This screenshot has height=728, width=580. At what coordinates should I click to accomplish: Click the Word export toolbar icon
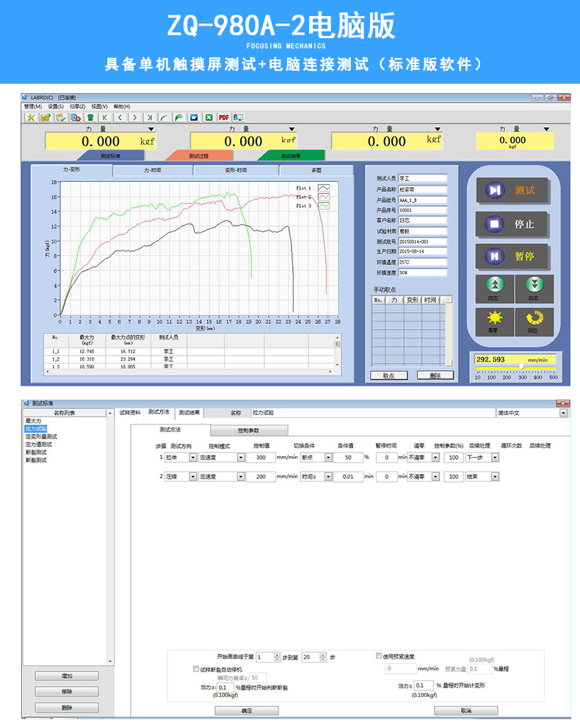coord(194,117)
